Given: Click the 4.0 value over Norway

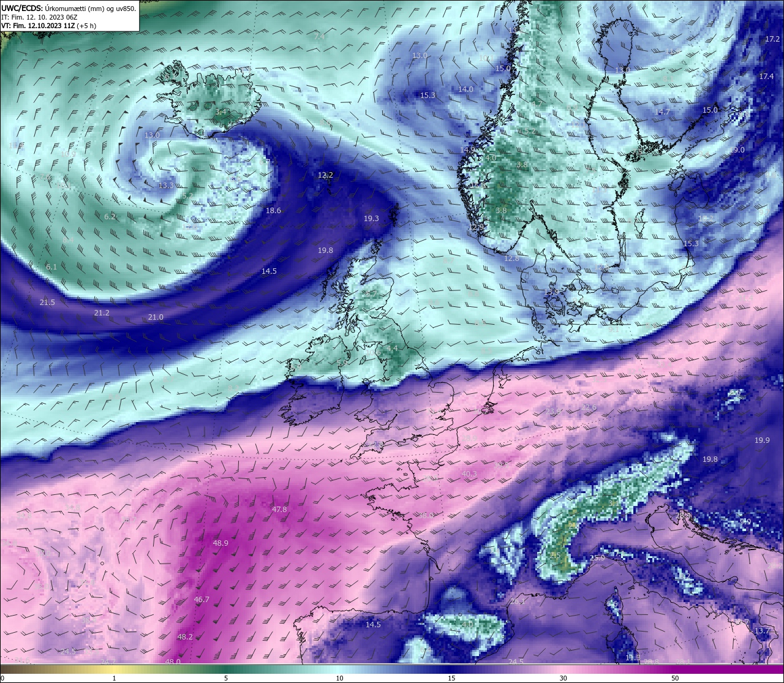Looking at the screenshot, I should coord(491,158).
